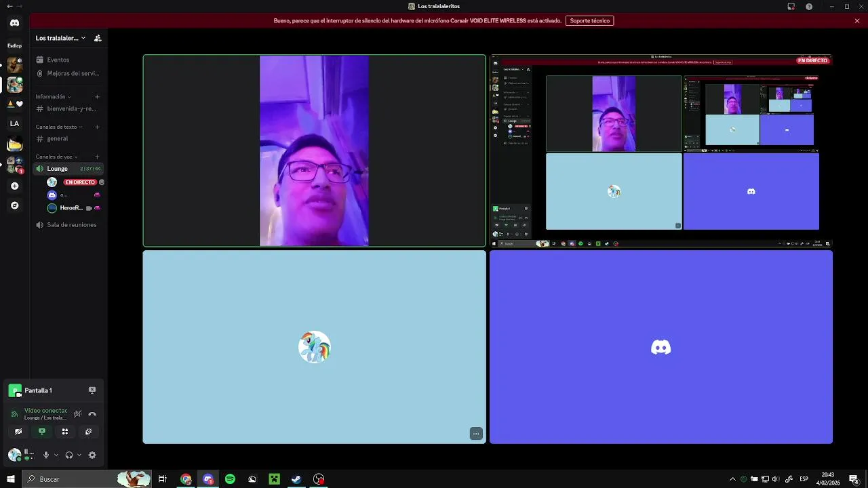
Task: Disconnect from voice call
Action: [92, 413]
